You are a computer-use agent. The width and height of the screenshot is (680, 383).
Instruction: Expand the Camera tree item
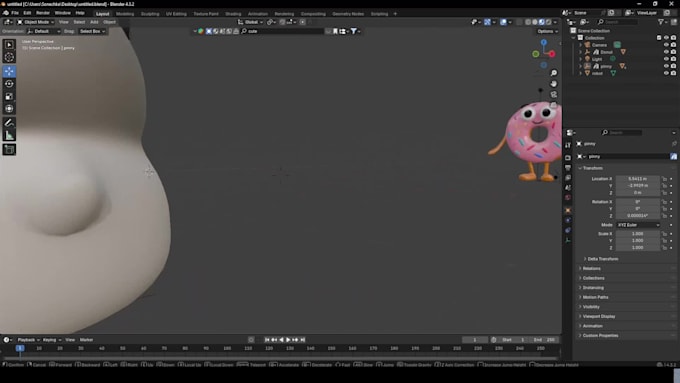(581, 45)
